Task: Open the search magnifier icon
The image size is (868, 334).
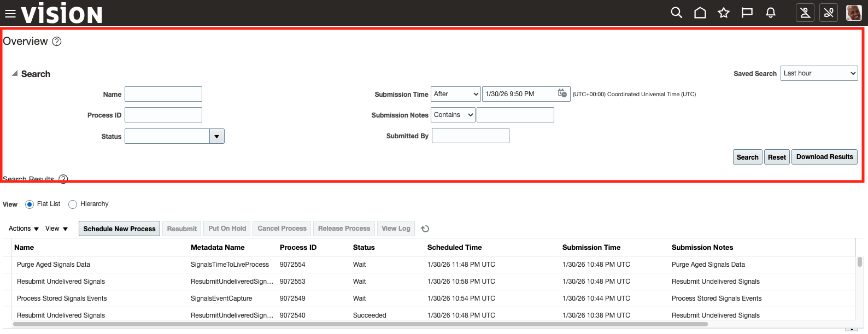Action: (676, 13)
